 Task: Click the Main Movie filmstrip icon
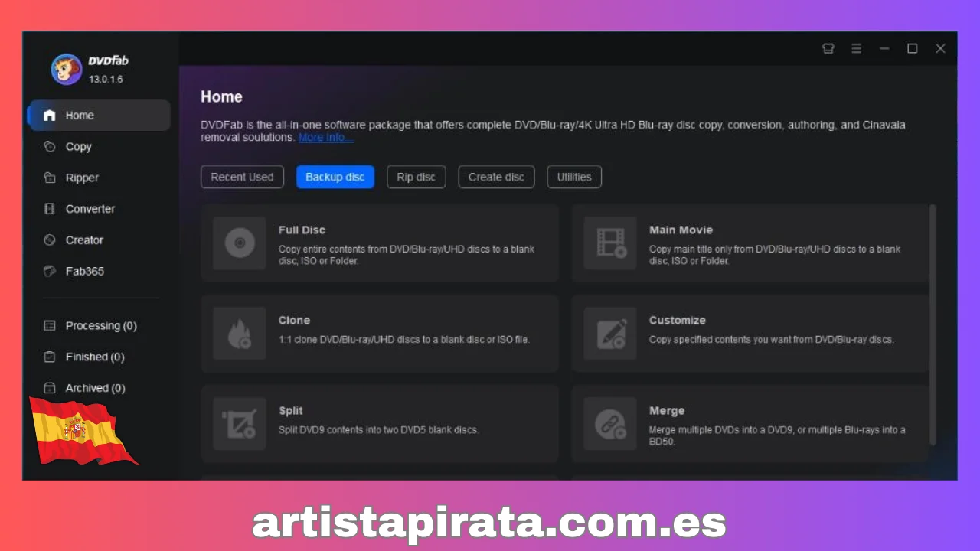pos(610,243)
